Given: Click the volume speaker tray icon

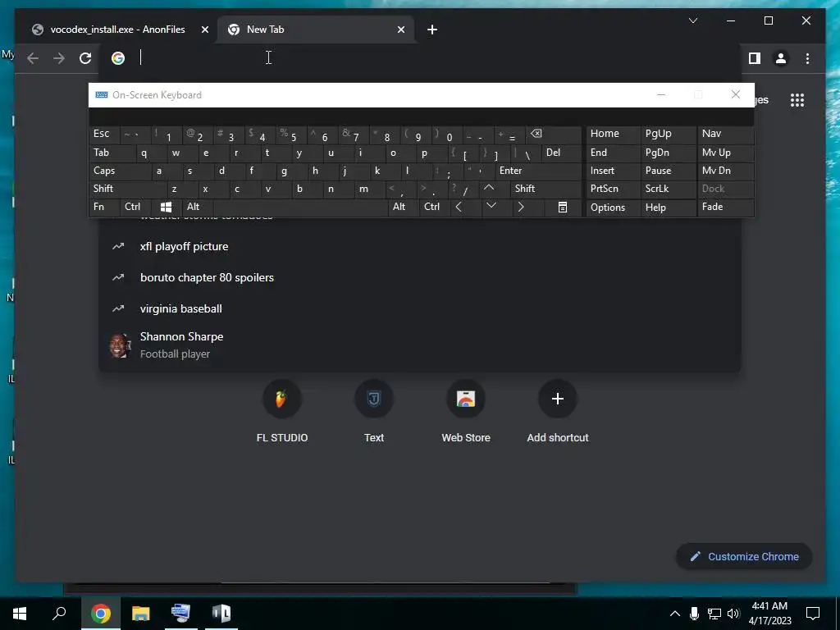Looking at the screenshot, I should coord(733,614).
